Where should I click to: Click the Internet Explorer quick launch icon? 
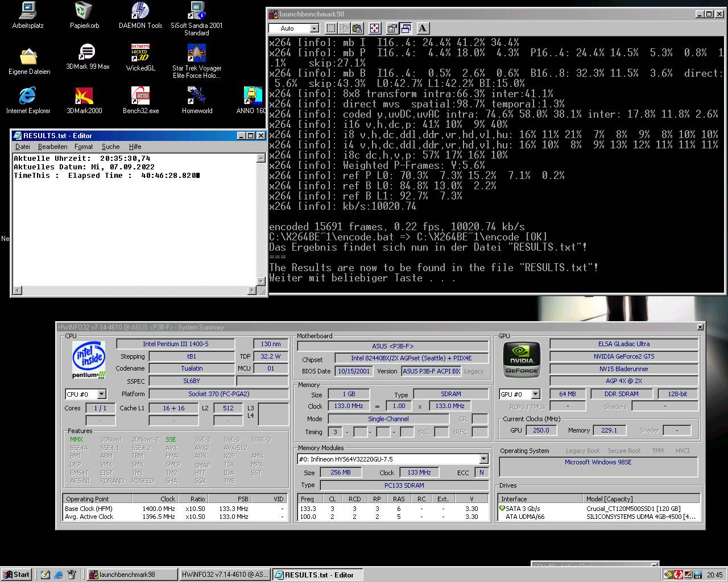coord(59,575)
